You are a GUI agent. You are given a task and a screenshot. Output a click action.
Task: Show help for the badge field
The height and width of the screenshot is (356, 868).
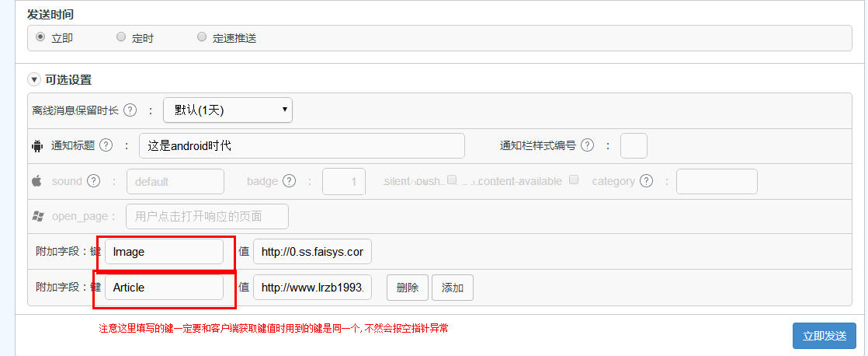point(290,181)
